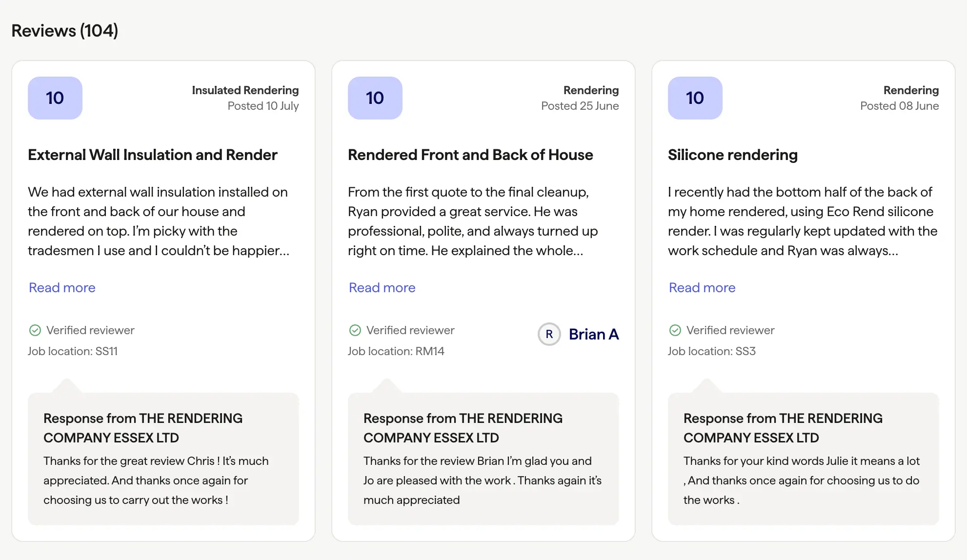The image size is (967, 560).
Task: Click the score badge on Insulated Rendering review
Action: 55,98
